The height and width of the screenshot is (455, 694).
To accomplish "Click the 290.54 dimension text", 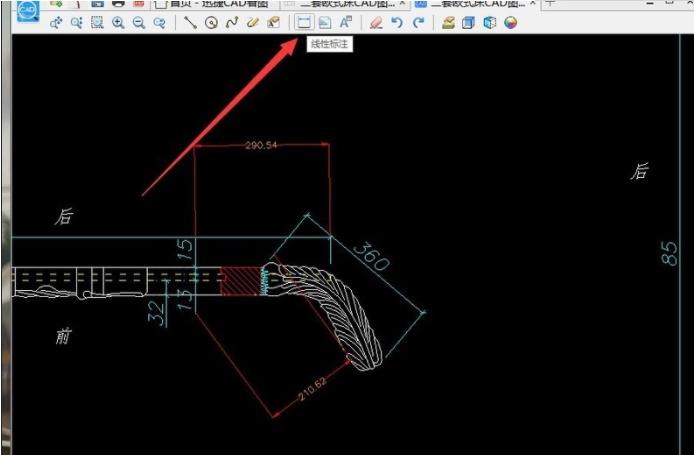I will click(x=261, y=145).
